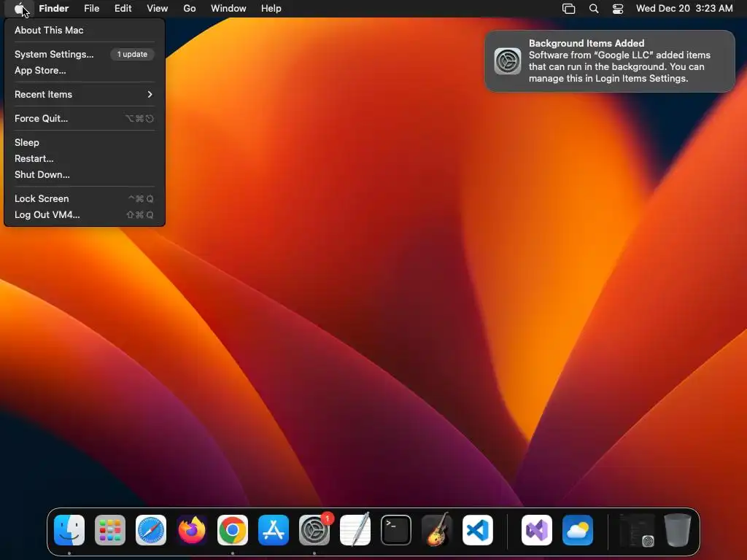Click the Stage Manager windows icon
The width and height of the screenshot is (747, 560).
[568, 9]
